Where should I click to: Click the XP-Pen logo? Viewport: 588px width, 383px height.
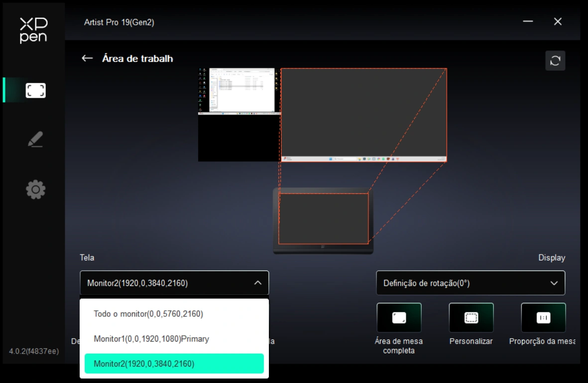(x=33, y=30)
